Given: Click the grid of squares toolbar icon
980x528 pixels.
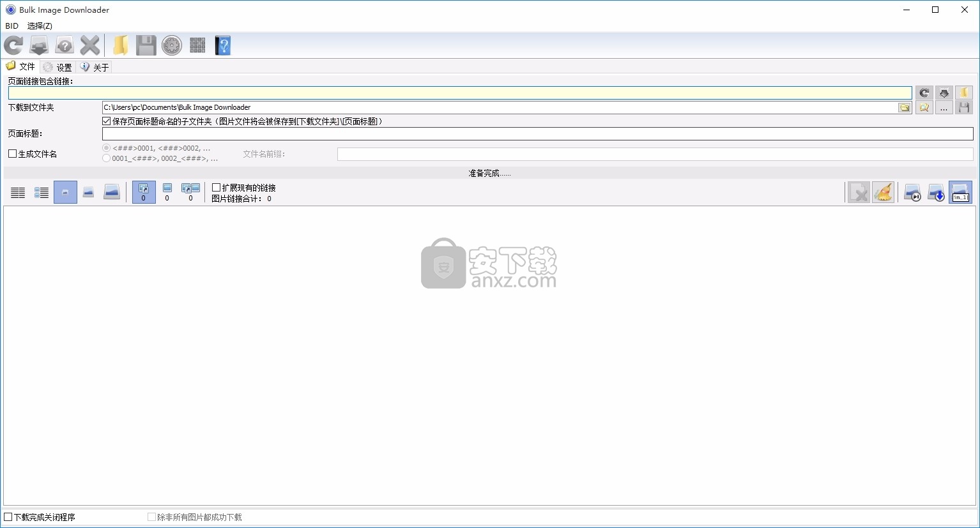Looking at the screenshot, I should click(x=197, y=45).
